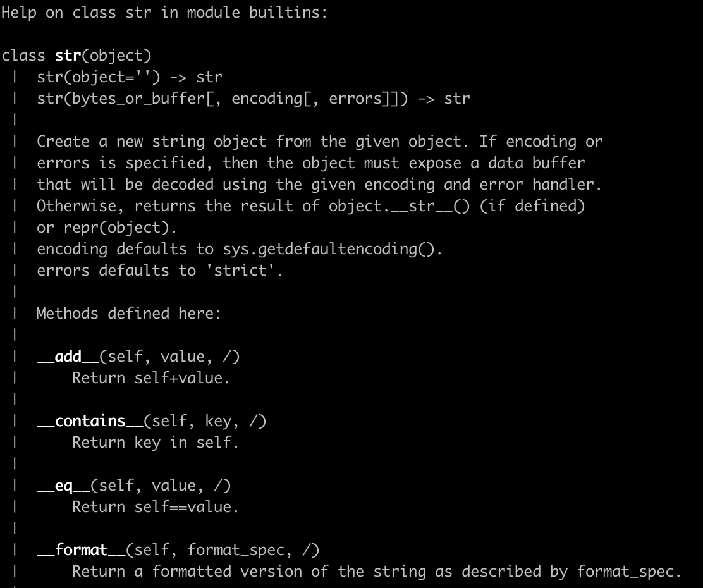Click the "Return key in self." description
Viewport: 703px width, 588px height.
(156, 443)
